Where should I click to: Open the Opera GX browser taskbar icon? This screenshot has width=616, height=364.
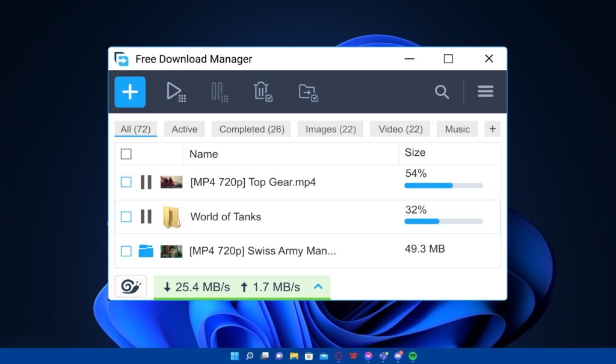(339, 356)
